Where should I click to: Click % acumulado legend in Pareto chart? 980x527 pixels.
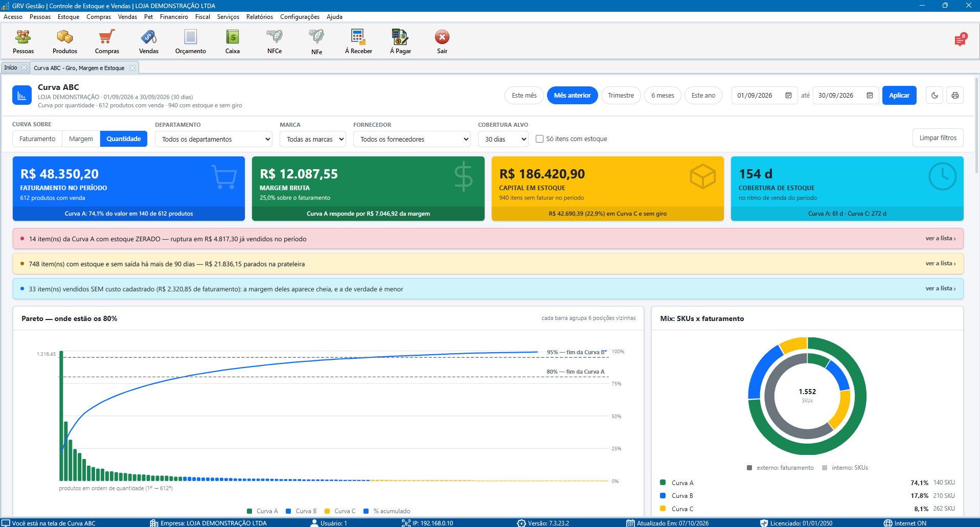(x=387, y=511)
